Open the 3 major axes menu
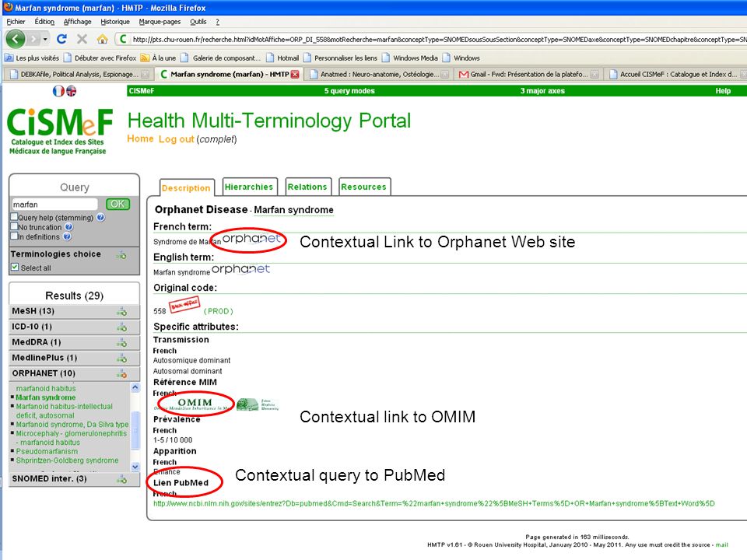Image resolution: width=747 pixels, height=560 pixels. [542, 91]
